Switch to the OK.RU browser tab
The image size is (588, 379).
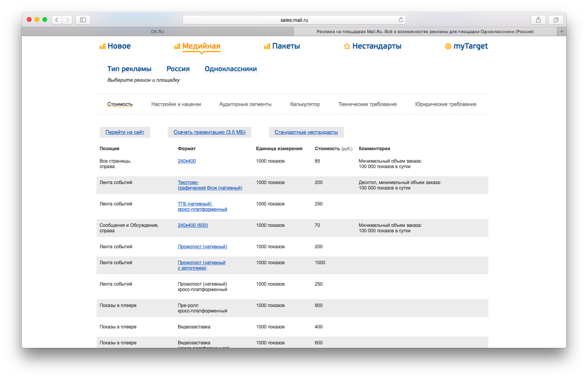tap(158, 32)
